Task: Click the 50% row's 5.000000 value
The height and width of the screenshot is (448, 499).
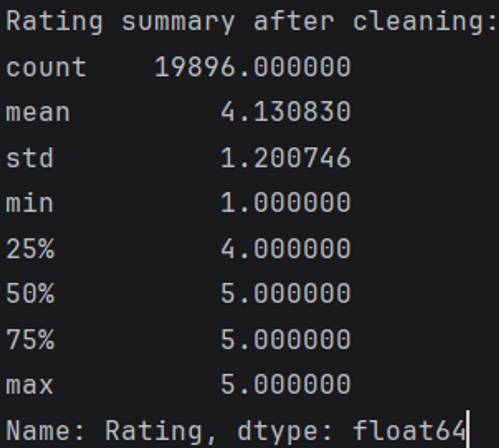Action: tap(285, 293)
